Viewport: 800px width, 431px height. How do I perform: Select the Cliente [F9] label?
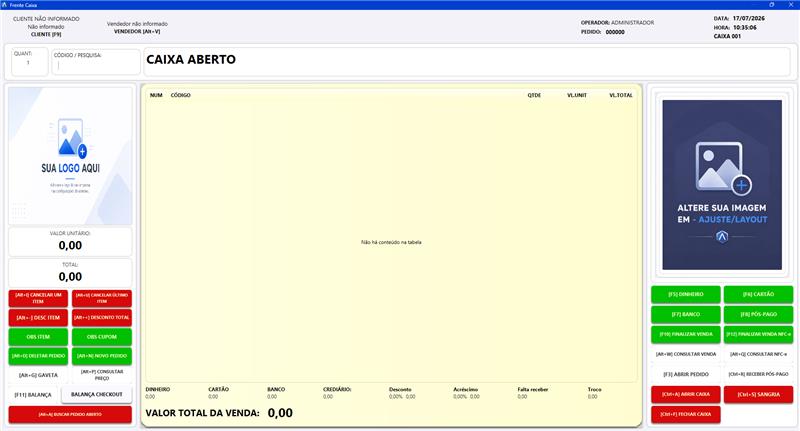[46, 35]
